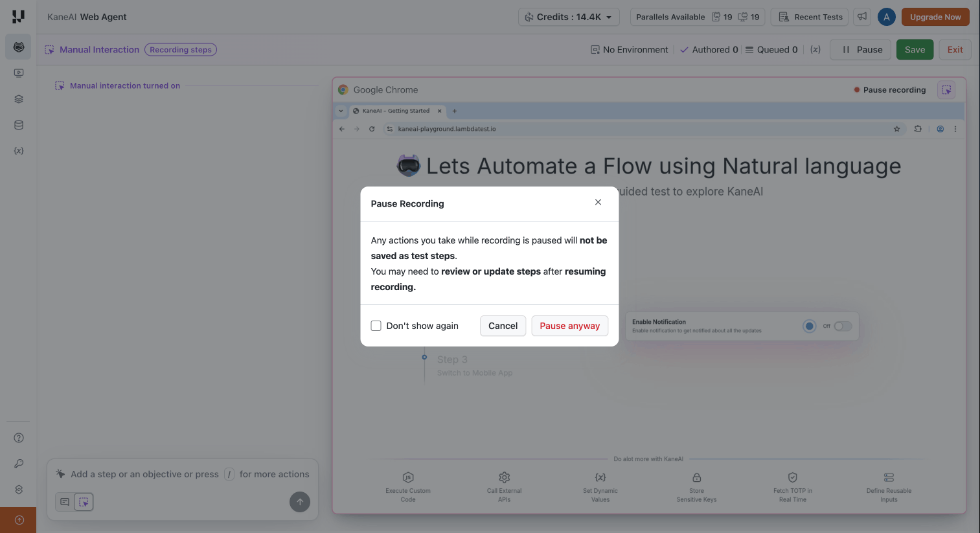Open the KaneAI agent sidebar icon

18,47
